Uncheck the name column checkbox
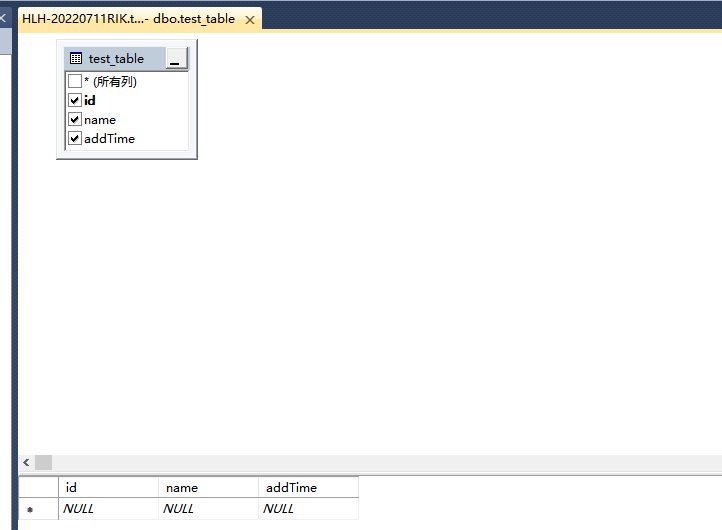Image resolution: width=722 pixels, height=530 pixels. click(x=75, y=120)
